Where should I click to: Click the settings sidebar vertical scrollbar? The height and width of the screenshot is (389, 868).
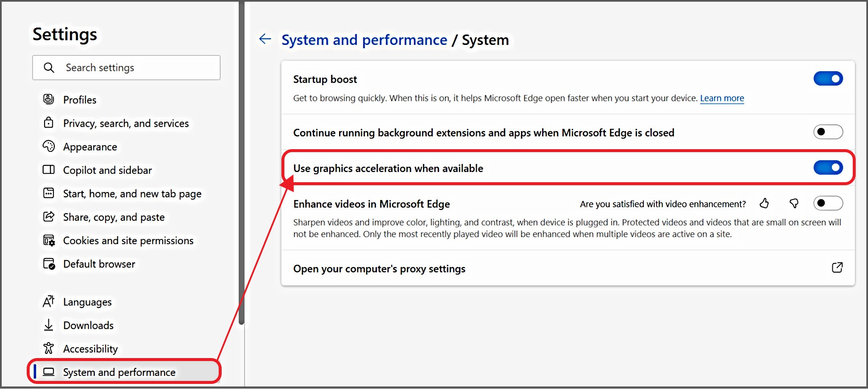click(242, 169)
